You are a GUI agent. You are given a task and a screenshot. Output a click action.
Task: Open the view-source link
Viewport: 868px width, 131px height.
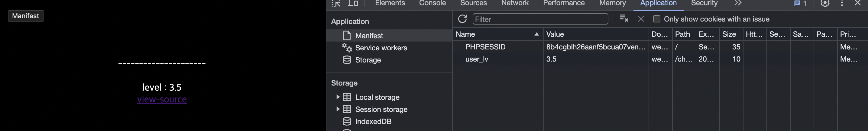(x=162, y=99)
